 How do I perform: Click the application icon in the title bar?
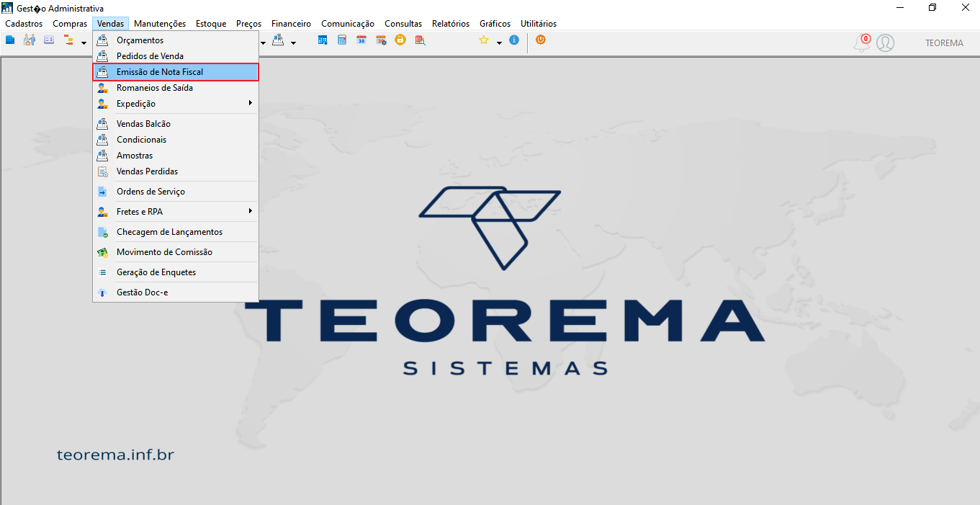tap(8, 8)
